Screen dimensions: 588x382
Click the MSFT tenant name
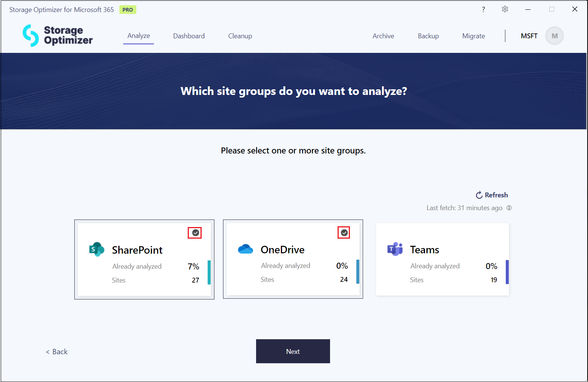529,36
